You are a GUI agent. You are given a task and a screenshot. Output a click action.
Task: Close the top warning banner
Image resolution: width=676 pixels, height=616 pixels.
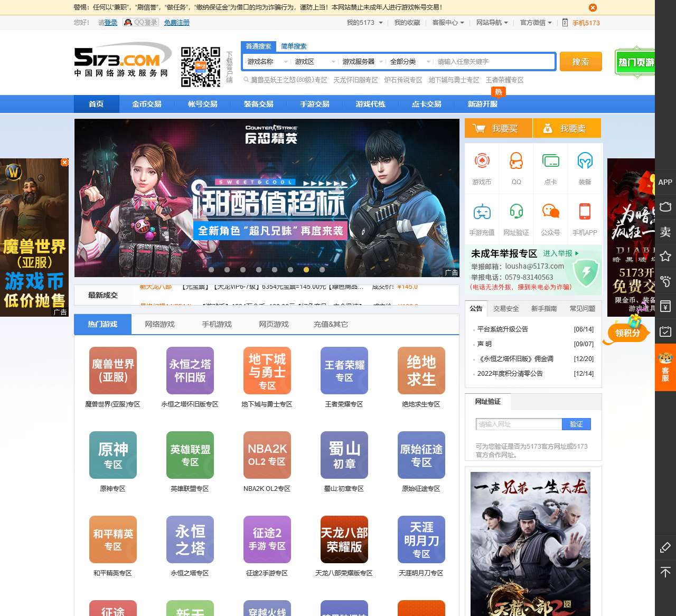[x=593, y=7]
